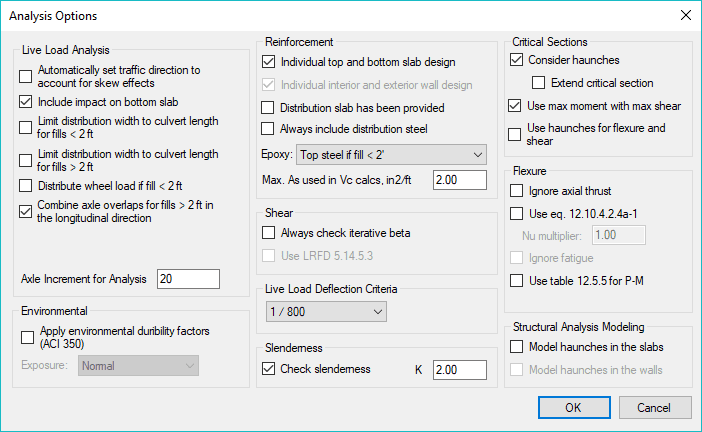Enable Extend critical section option

(x=538, y=83)
